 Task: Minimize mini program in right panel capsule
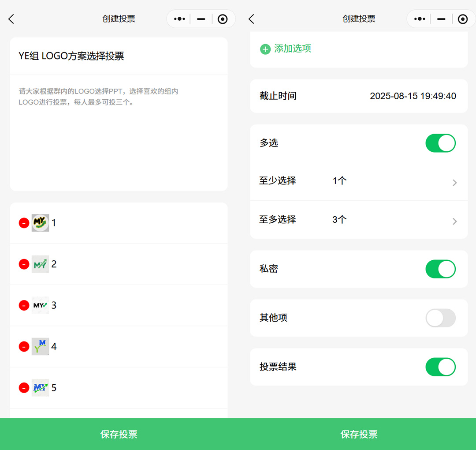click(x=441, y=19)
